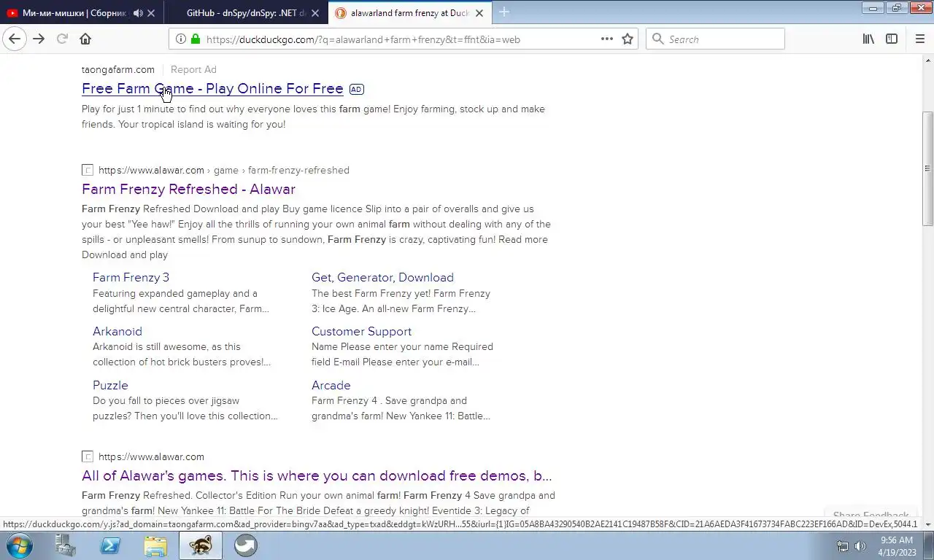This screenshot has width=934, height=560.
Task: Open the Farm Frenzy 3 sublink
Action: [x=131, y=277]
